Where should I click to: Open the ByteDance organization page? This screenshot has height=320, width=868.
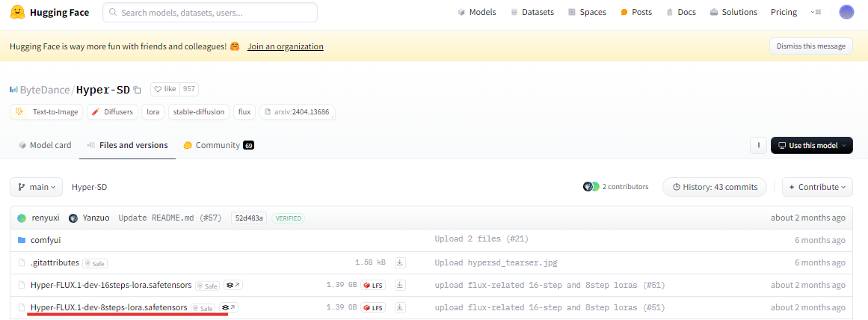[x=45, y=90]
